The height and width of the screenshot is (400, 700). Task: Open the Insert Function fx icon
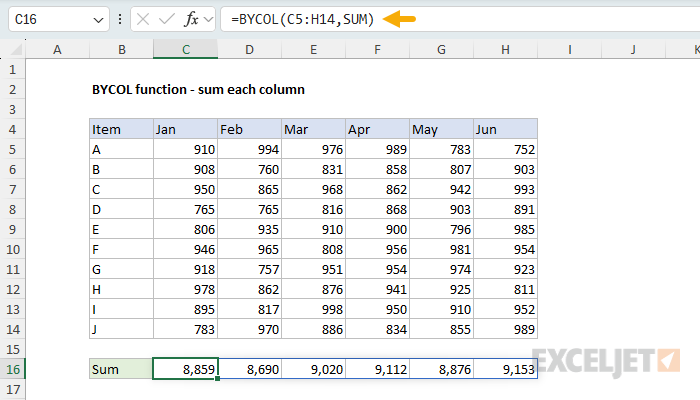(191, 19)
